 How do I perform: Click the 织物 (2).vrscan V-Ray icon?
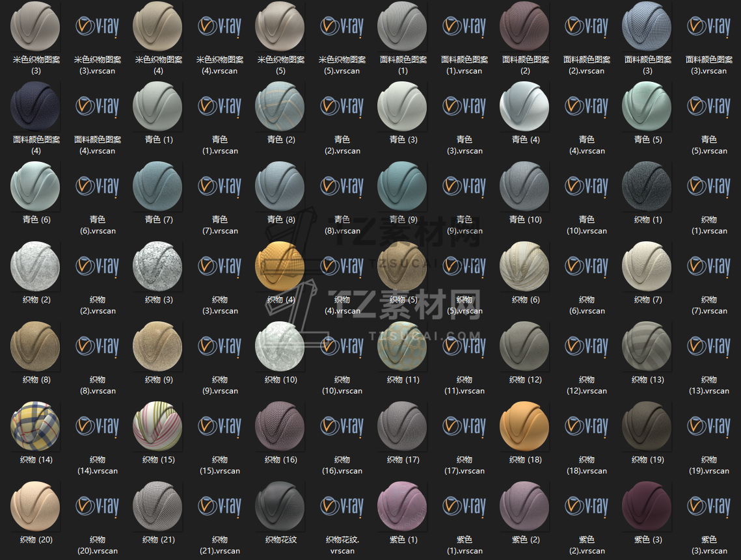coord(98,267)
